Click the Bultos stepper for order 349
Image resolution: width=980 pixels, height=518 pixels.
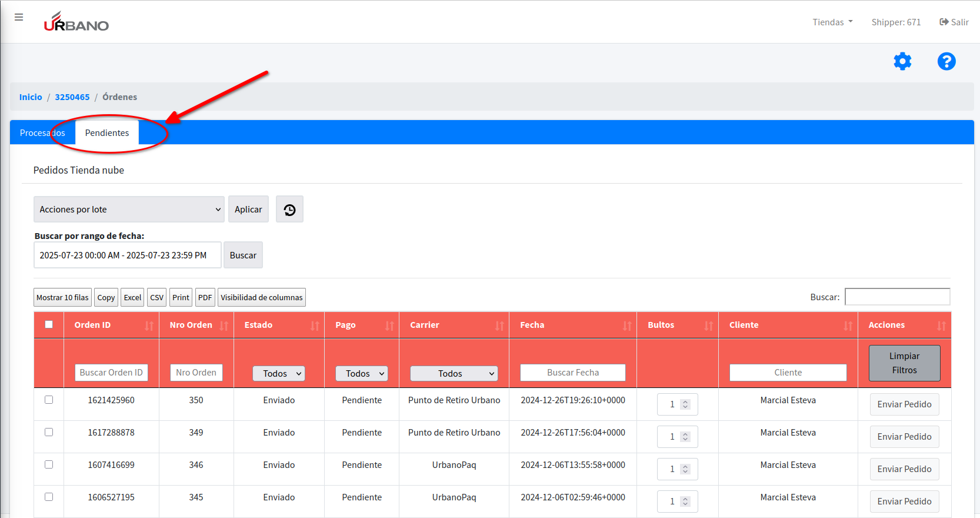click(685, 437)
